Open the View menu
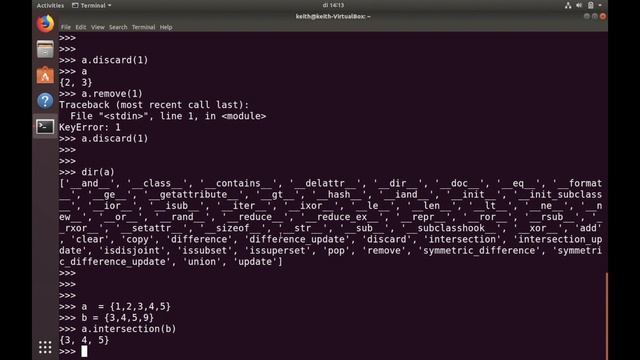This screenshot has width=640, height=360. coord(98,27)
